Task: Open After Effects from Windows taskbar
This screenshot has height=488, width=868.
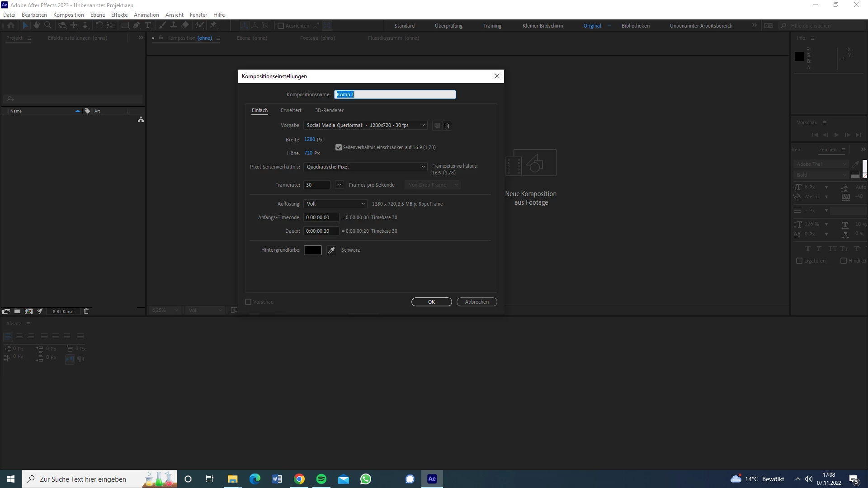Action: pos(432,479)
